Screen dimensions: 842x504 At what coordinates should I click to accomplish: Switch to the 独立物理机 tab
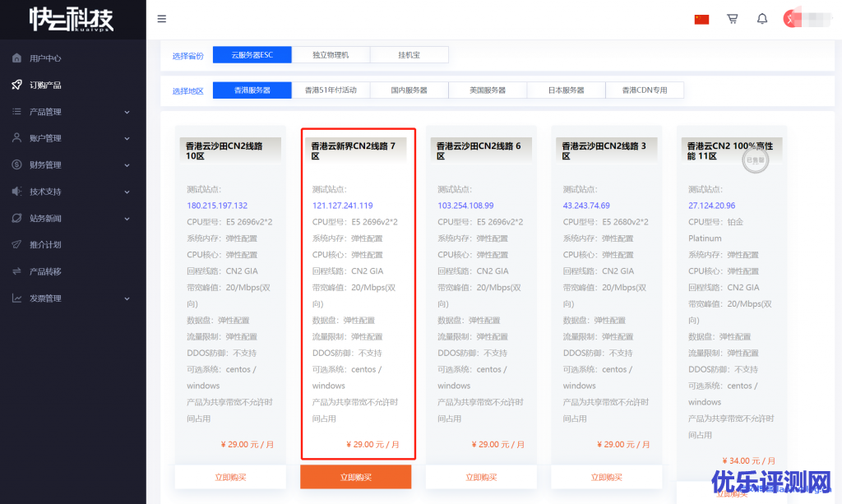[331, 55]
